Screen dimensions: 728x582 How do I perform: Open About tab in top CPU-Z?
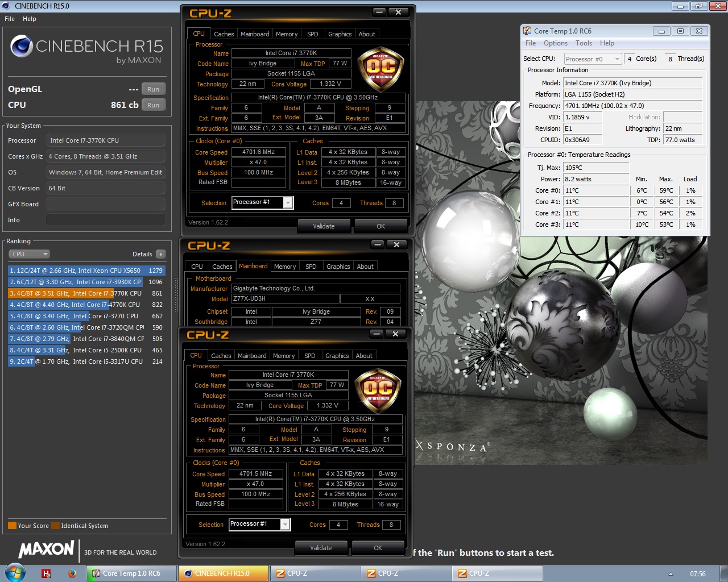coord(367,34)
